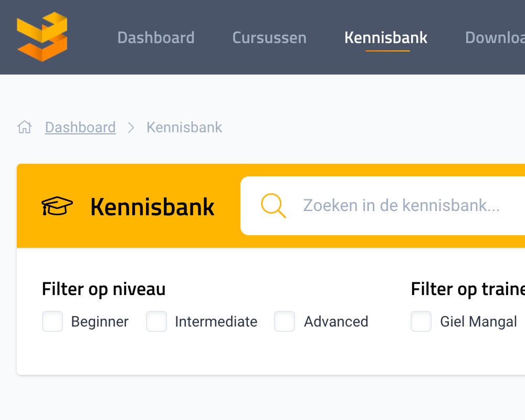Go to Cursussen in the navigation bar
525x420 pixels.
point(269,38)
